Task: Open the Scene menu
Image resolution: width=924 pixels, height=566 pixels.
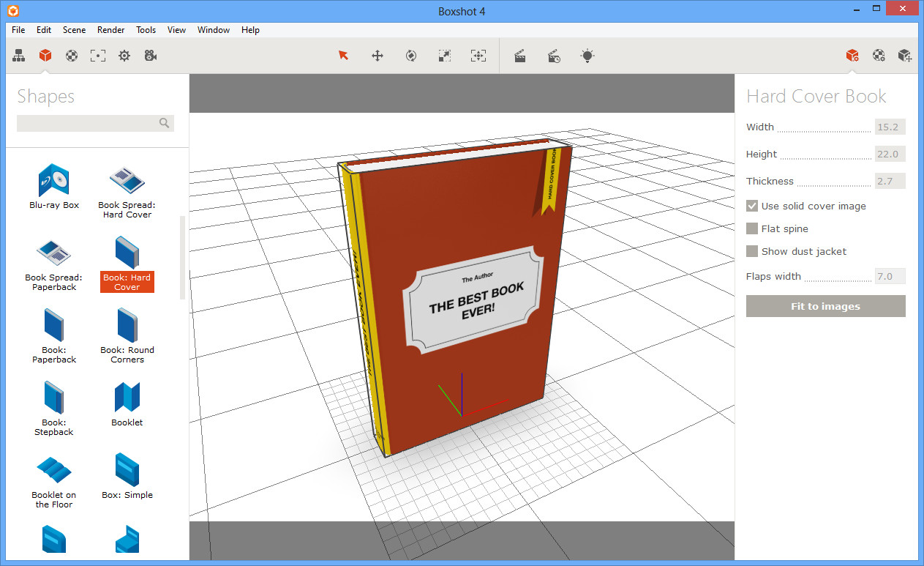Action: 74,30
